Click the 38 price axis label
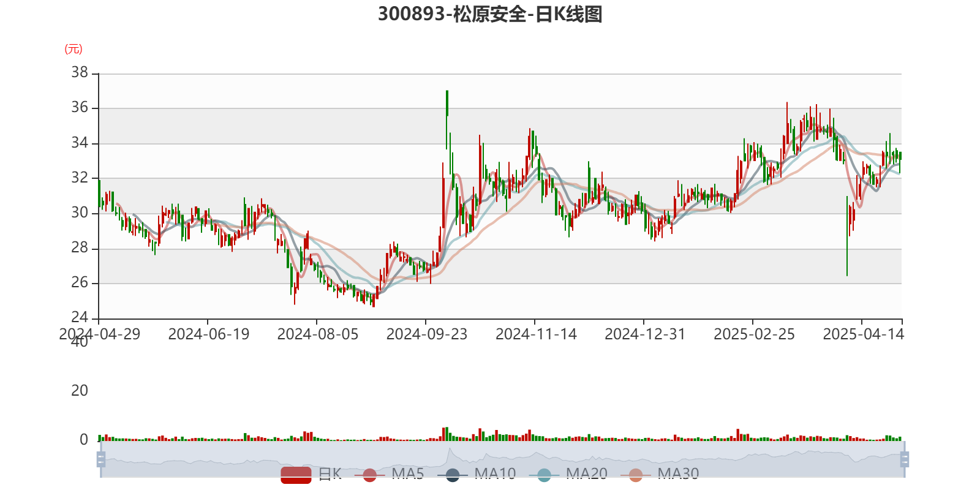 pos(80,72)
